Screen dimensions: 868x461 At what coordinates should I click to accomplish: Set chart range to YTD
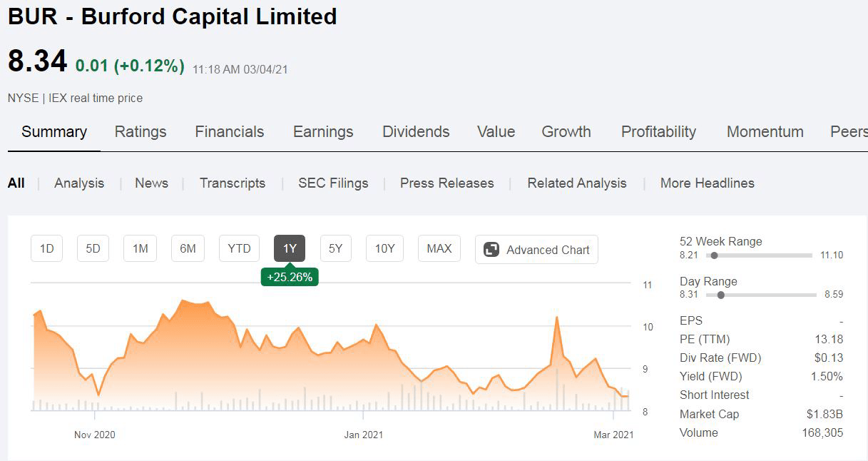pyautogui.click(x=239, y=248)
